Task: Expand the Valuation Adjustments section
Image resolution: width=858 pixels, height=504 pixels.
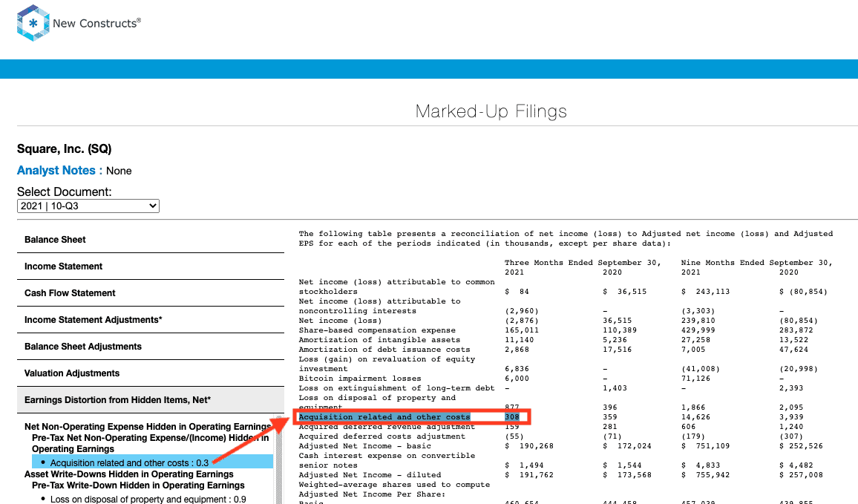Action: (151, 373)
